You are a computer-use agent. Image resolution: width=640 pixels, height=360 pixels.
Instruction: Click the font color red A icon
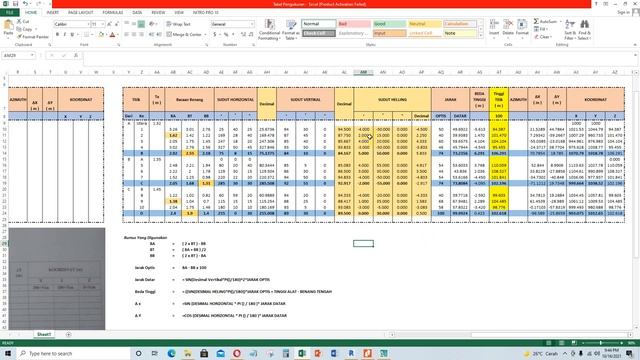(112, 35)
